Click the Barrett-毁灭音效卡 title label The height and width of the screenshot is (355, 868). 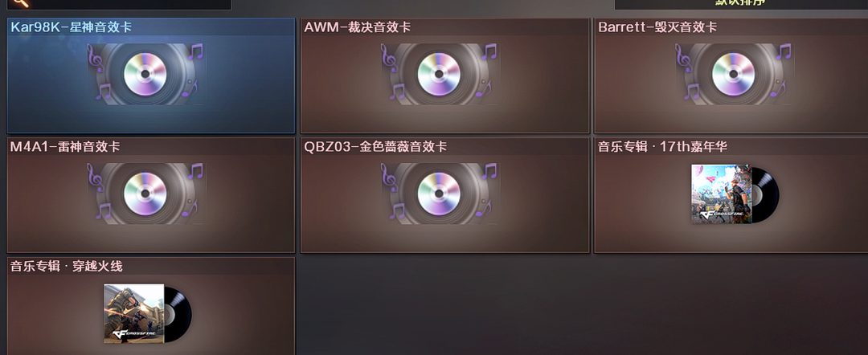(x=657, y=27)
